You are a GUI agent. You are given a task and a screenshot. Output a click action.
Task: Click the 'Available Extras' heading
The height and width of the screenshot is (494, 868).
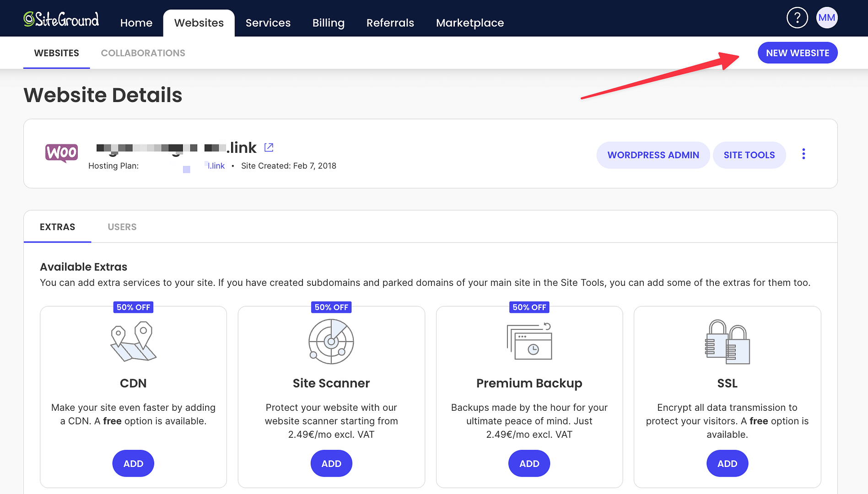click(84, 267)
